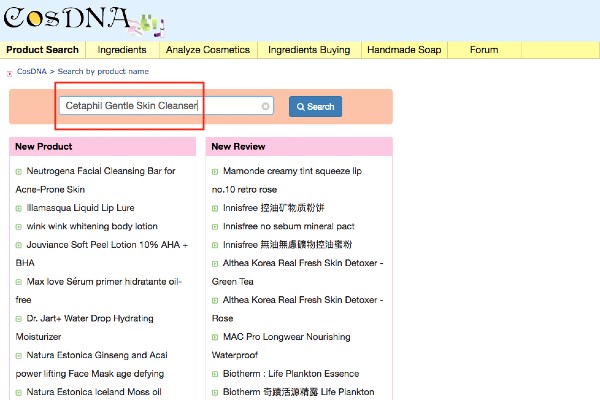Open Innisfree no sebum mineral pact review
Image resolution: width=600 pixels, height=400 pixels.
click(x=289, y=226)
